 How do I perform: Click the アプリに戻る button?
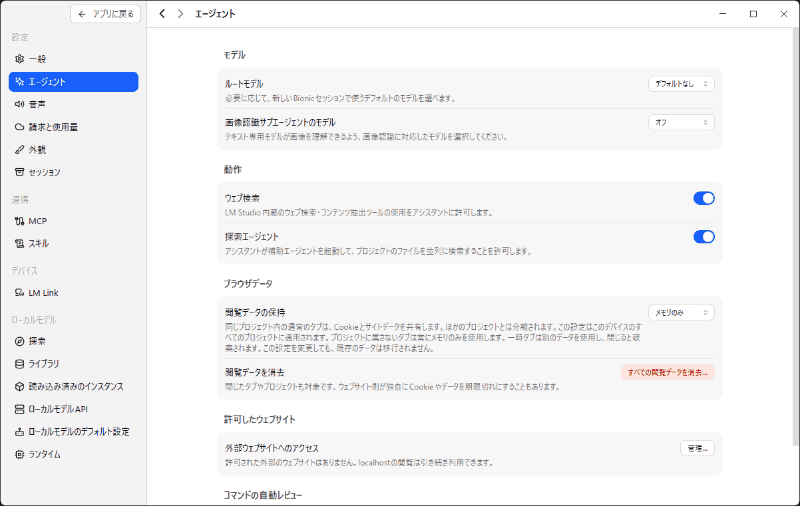point(106,14)
